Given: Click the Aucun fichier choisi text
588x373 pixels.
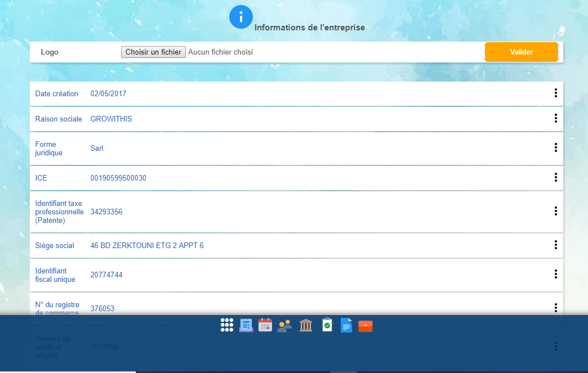Looking at the screenshot, I should tap(221, 52).
